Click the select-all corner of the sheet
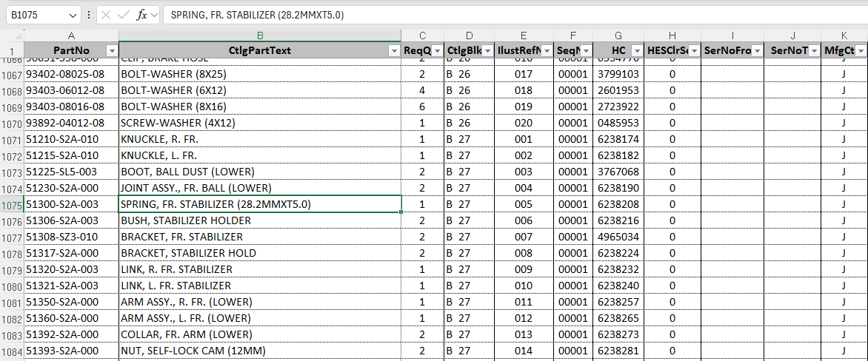The height and width of the screenshot is (361, 868). click(12, 36)
